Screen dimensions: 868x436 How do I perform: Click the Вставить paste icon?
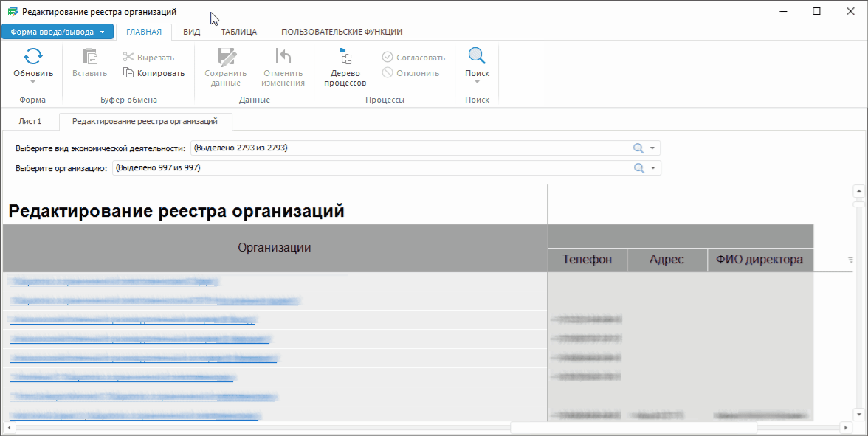click(x=89, y=57)
